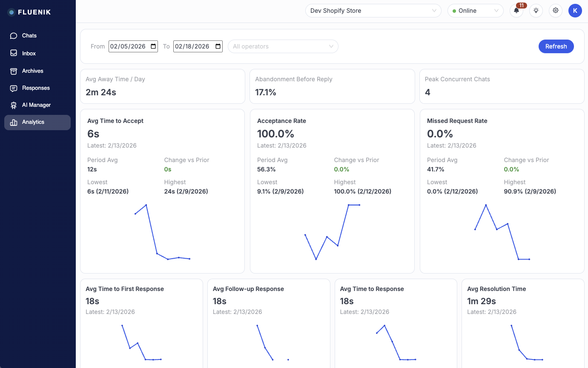Open the Online status dropdown
This screenshot has height=368, width=588.
[x=475, y=11]
